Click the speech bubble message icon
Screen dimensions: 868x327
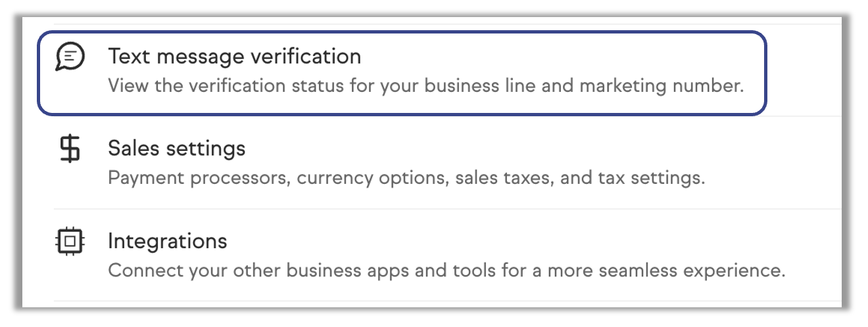pos(70,57)
